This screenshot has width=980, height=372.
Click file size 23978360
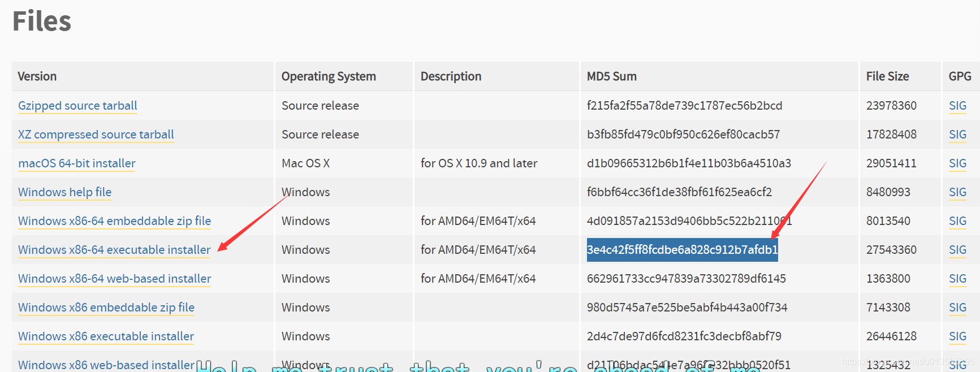tap(892, 106)
